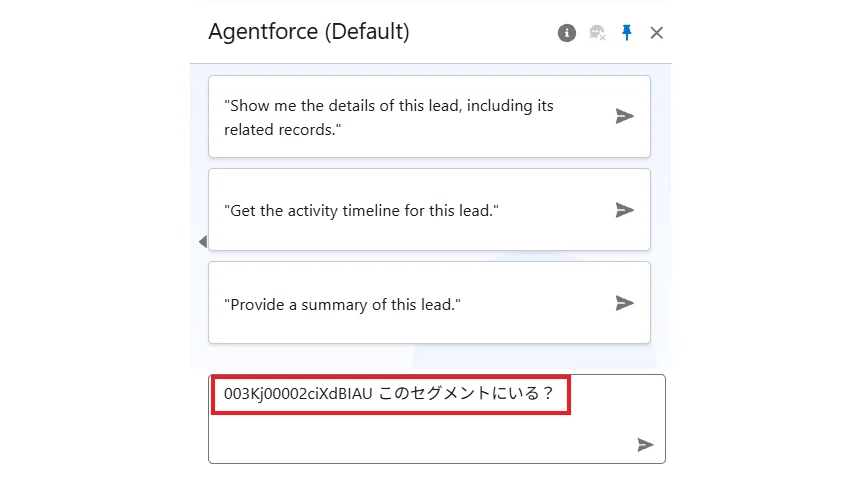This screenshot has width=862, height=478.
Task: Open the Agentforce info icon
Action: pos(567,33)
